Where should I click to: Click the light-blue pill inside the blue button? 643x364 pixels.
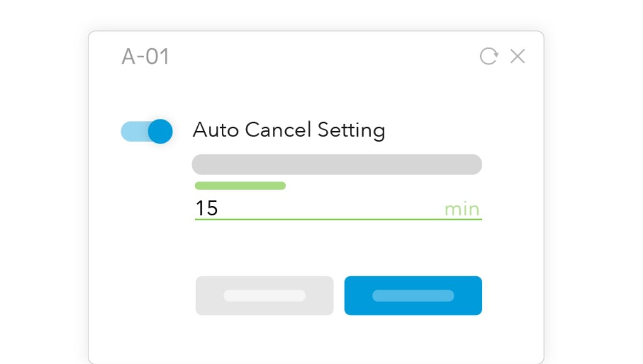[413, 295]
